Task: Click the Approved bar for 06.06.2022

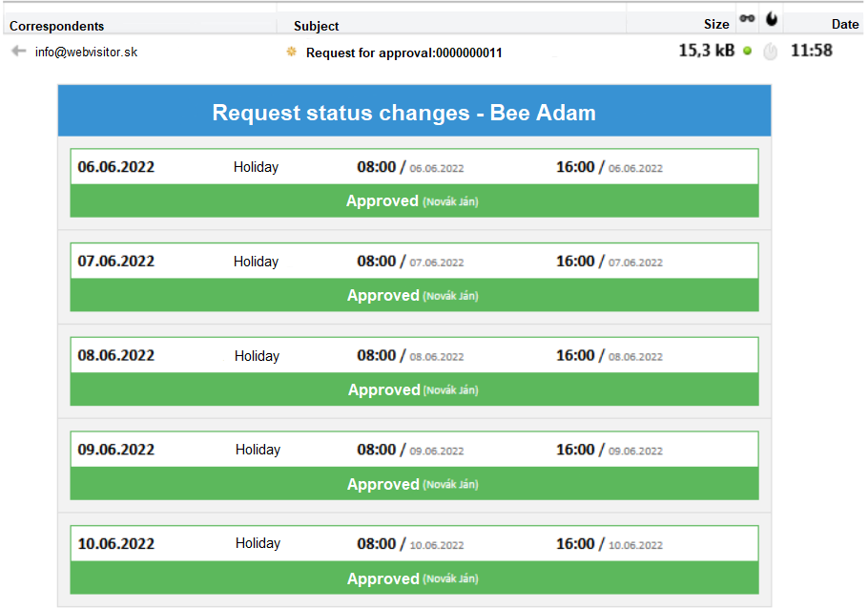Action: pyautogui.click(x=414, y=200)
